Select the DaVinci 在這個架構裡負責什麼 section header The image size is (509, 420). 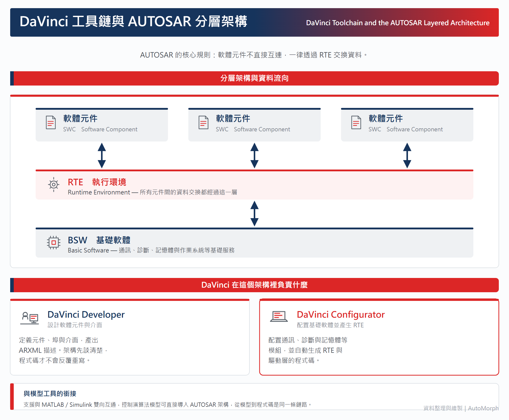254,285
